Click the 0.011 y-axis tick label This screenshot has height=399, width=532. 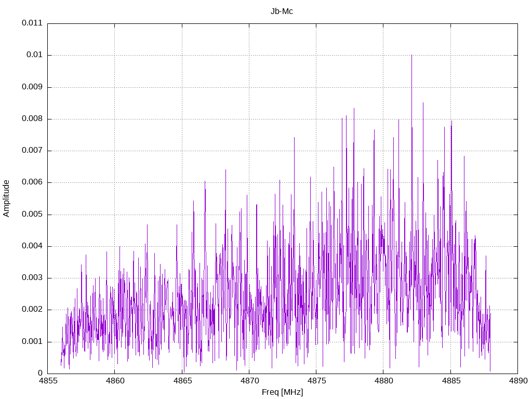pos(32,23)
